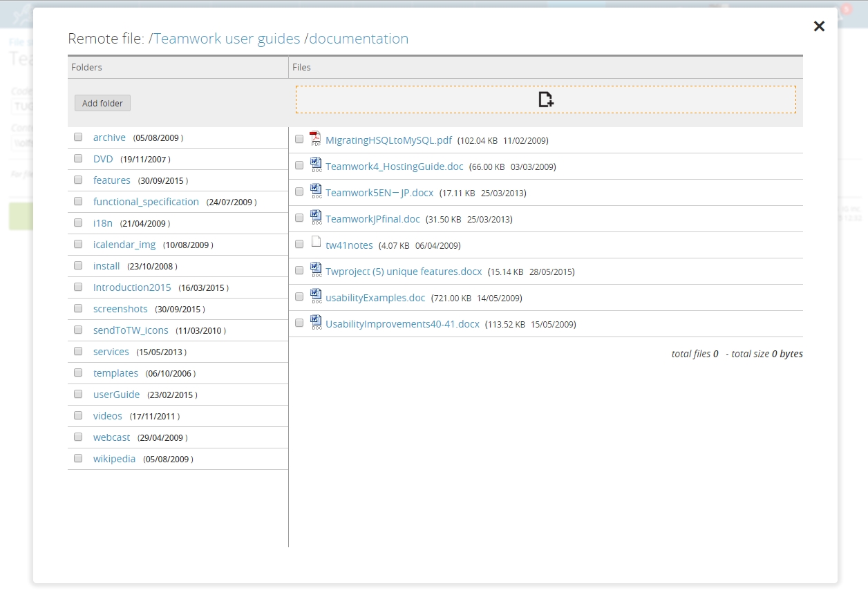Screen dimensions: 868x606
Task: Select the usabilityExamples.doc checkbox
Action: (x=299, y=297)
